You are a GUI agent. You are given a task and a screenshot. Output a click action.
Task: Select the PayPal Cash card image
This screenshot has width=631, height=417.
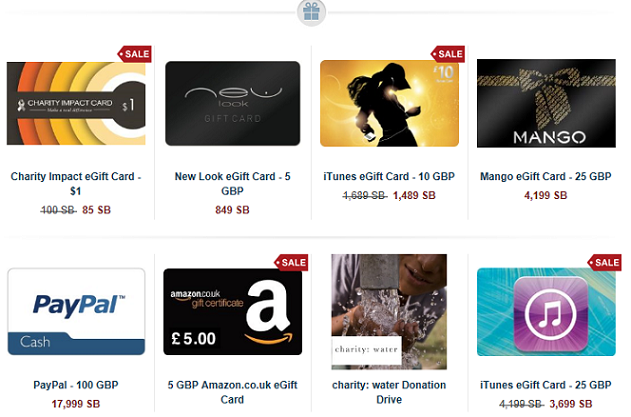point(76,312)
